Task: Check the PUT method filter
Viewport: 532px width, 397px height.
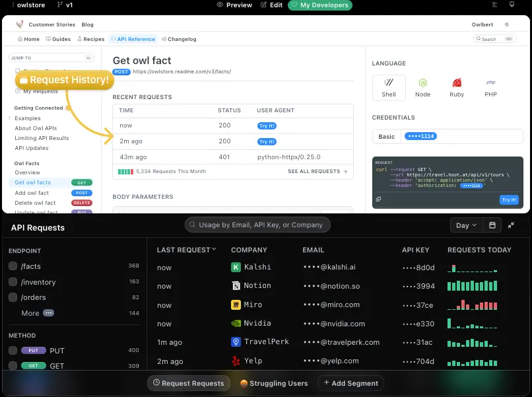Action: 13,351
